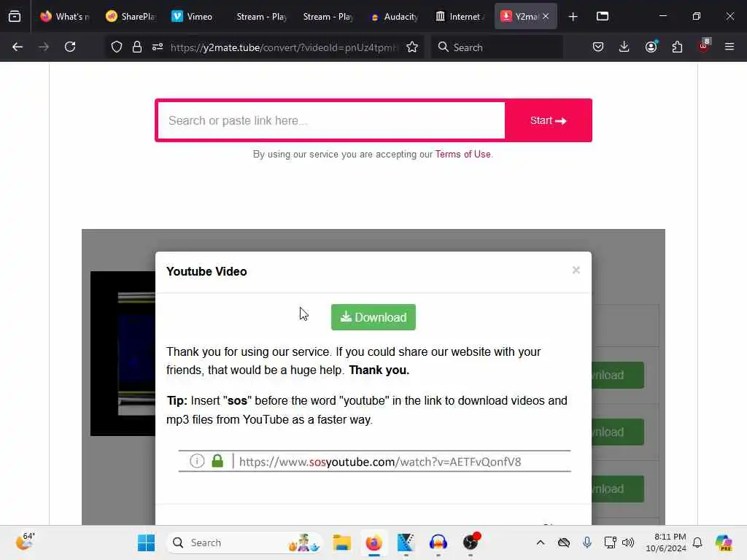Focus Firefox toolbar Search box
The image size is (747, 560).
coord(497,47)
